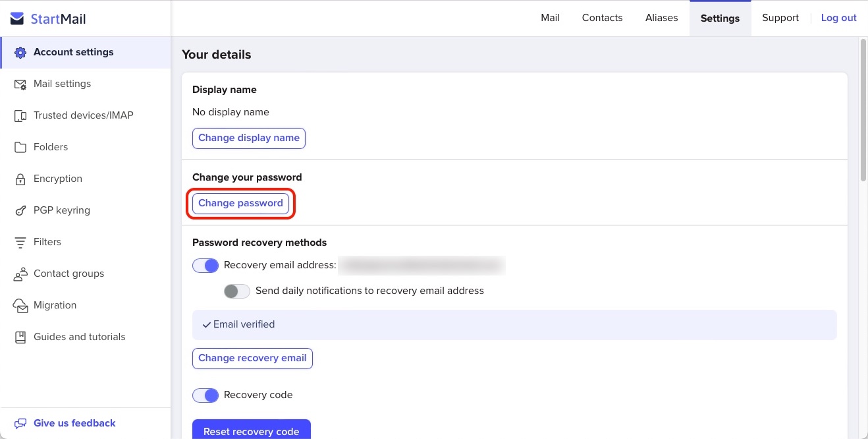This screenshot has height=439, width=868.
Task: Toggle the Recovery code switch
Action: point(205,395)
